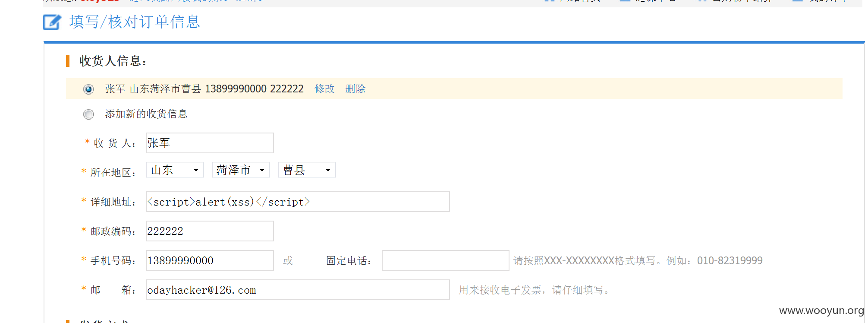The height and width of the screenshot is (323, 868).
Task: Open the city dropdown showing 菏泽市
Action: 241,170
